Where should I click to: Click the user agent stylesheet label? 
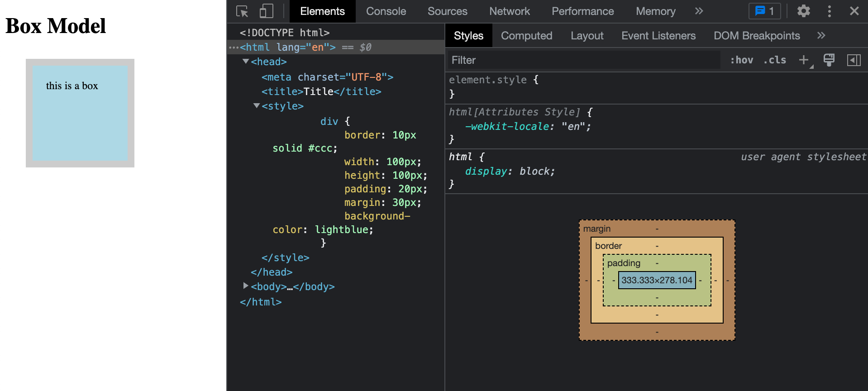[803, 157]
